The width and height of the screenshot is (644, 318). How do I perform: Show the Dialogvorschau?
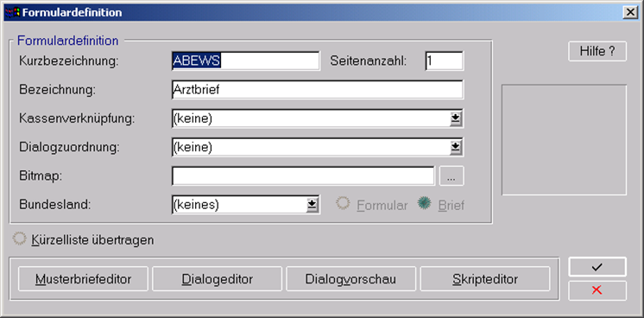point(350,279)
